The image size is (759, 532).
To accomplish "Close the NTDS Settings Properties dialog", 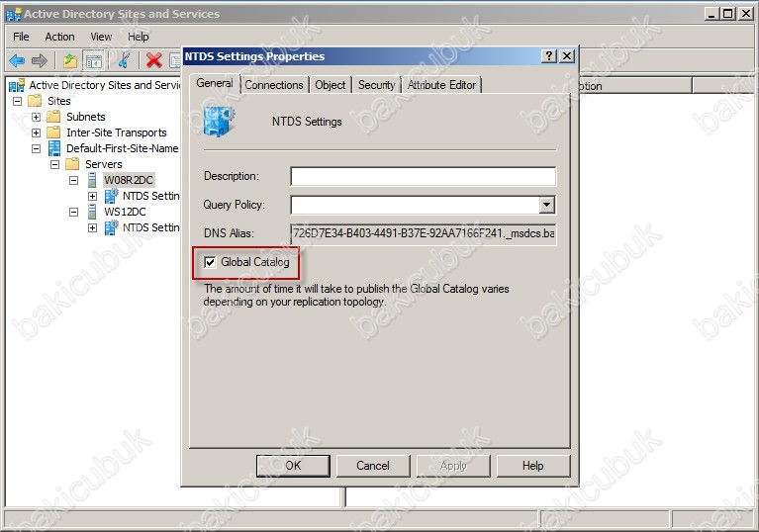I will [x=567, y=56].
